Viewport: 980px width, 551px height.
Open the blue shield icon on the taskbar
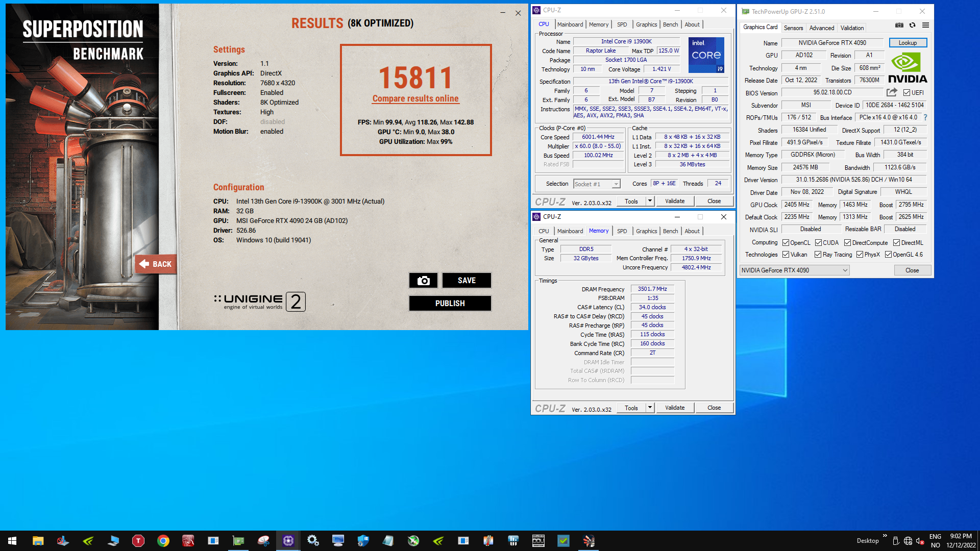(363, 541)
